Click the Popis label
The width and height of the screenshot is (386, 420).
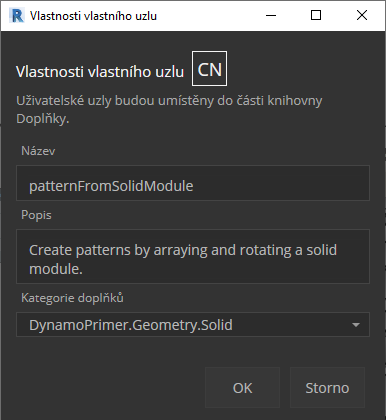click(x=36, y=215)
